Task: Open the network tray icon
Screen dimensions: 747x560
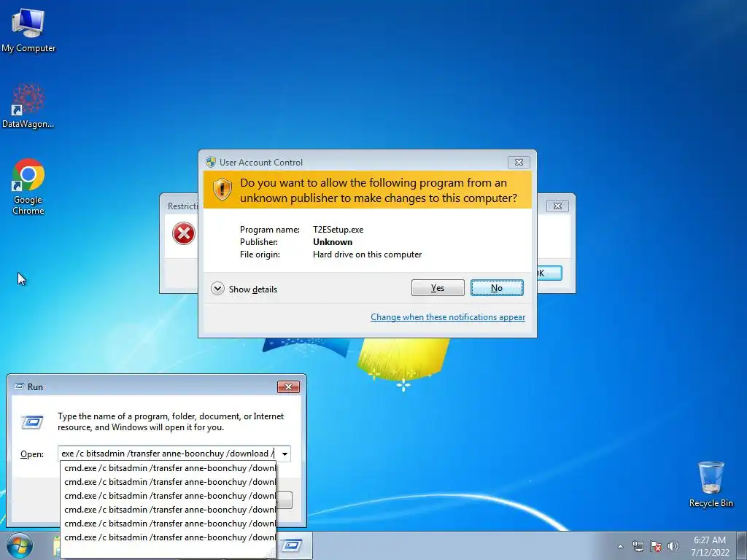Action: pyautogui.click(x=638, y=546)
